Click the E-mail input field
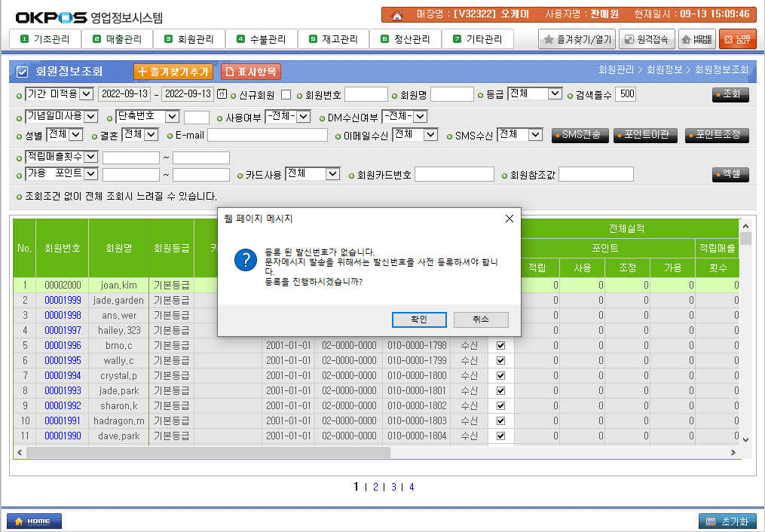The width and height of the screenshot is (765, 532). click(268, 135)
